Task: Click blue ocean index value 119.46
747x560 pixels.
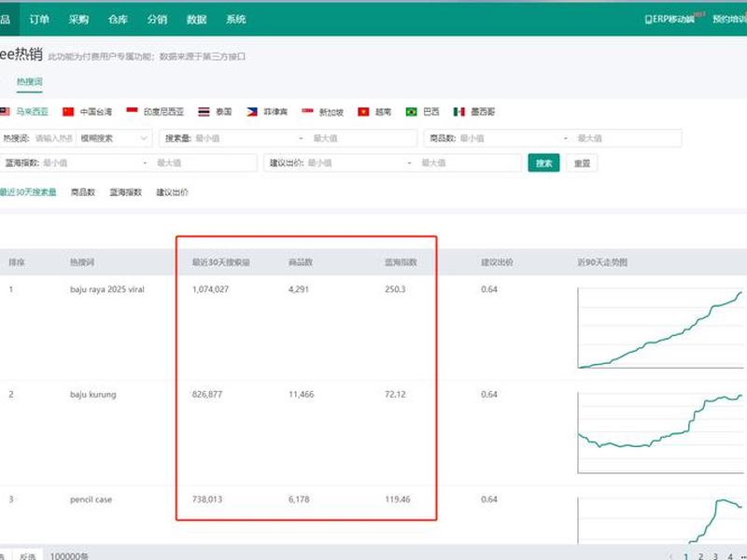Action: (398, 499)
